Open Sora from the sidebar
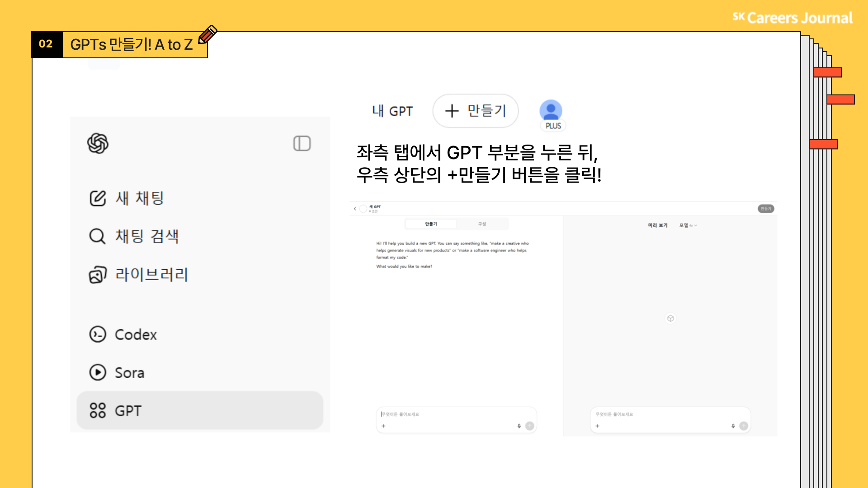868x488 pixels. pos(117,373)
